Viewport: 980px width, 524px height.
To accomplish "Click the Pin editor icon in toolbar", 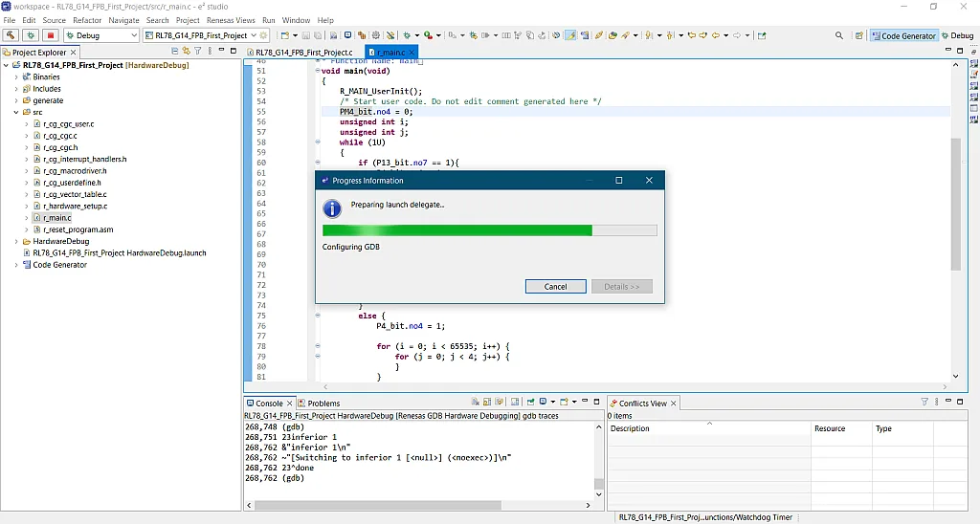I will coord(762,35).
